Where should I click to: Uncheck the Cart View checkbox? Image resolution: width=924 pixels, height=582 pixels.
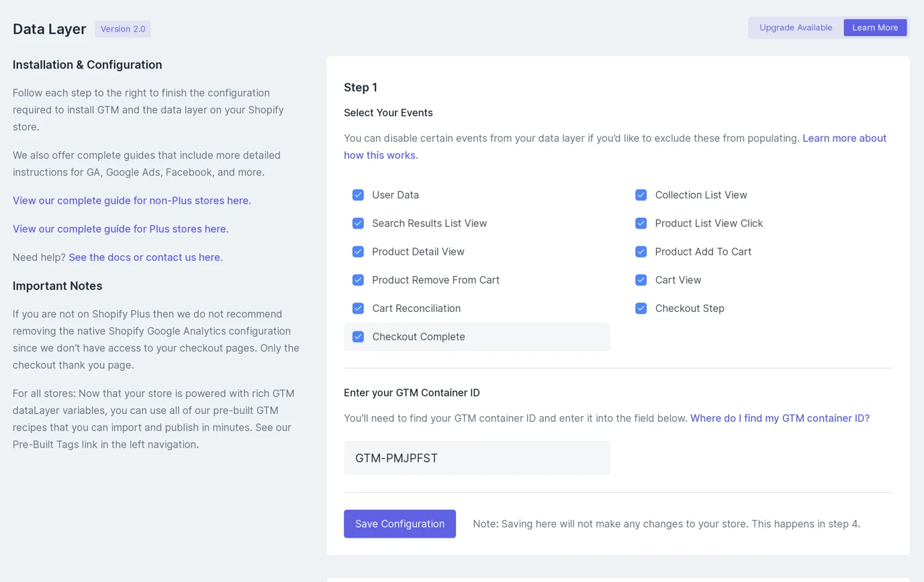641,280
